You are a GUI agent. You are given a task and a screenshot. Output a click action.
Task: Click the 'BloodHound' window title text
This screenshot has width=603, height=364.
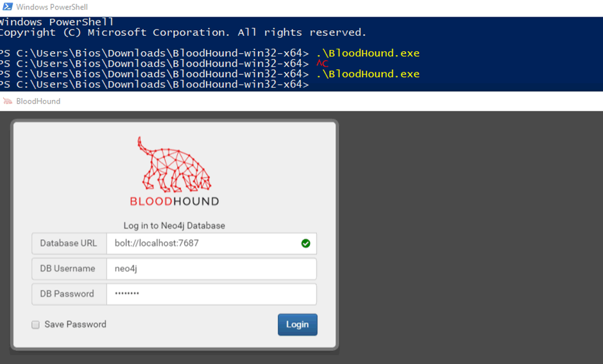(38, 101)
